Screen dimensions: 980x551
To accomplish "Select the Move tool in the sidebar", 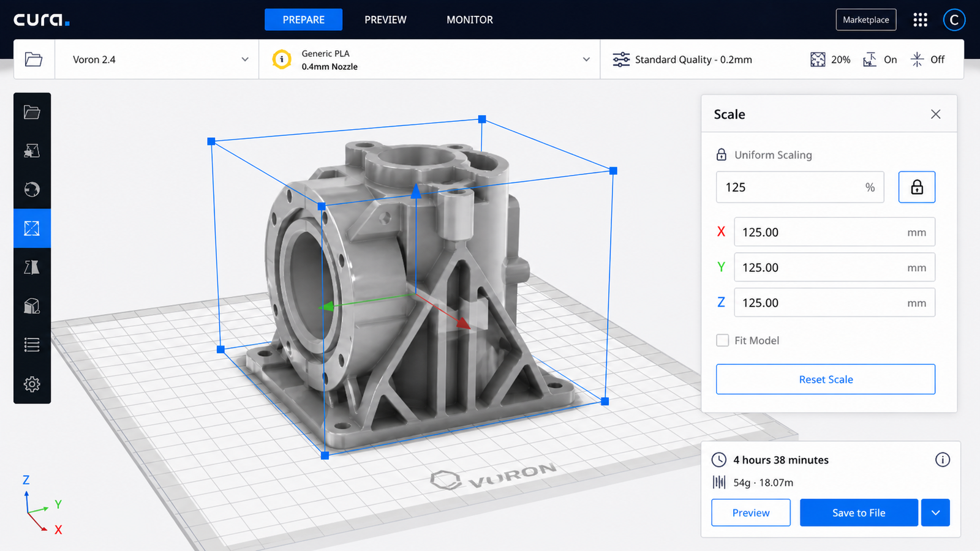I will pos(32,151).
